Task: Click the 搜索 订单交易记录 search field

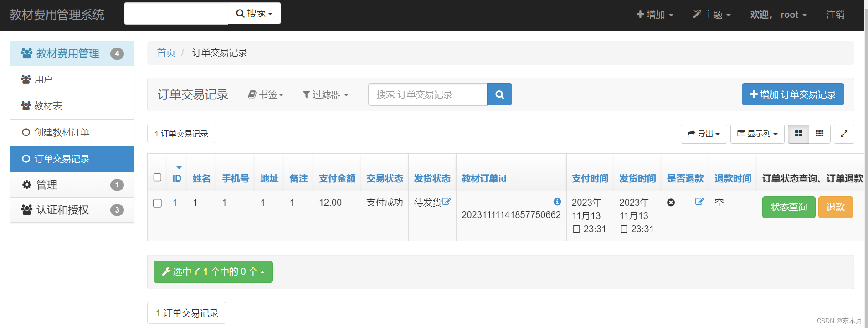Action: pyautogui.click(x=427, y=94)
